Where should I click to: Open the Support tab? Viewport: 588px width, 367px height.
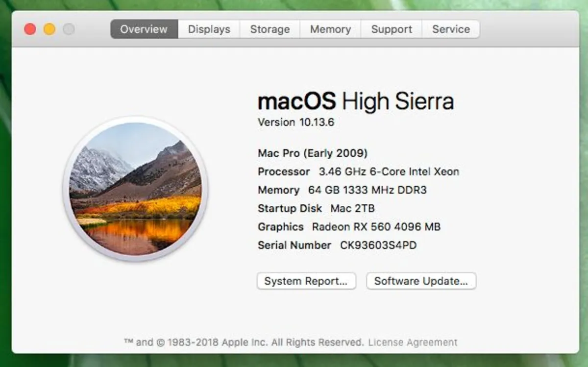point(391,29)
